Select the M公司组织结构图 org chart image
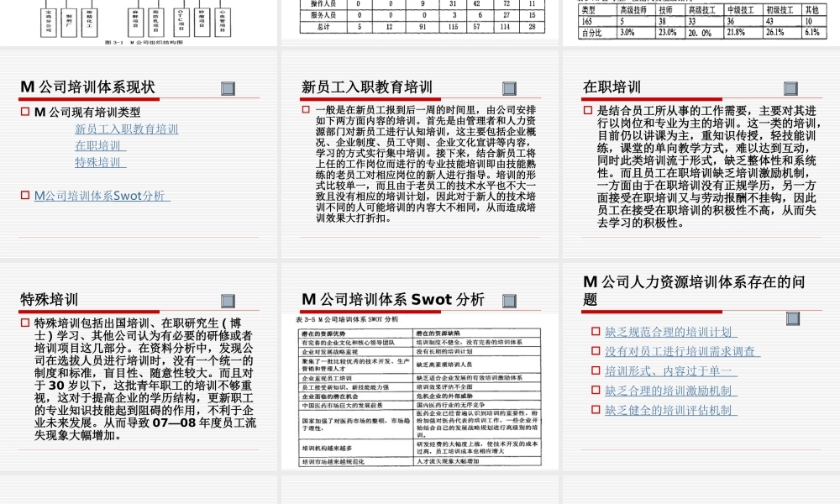The image size is (840, 504). point(140,23)
